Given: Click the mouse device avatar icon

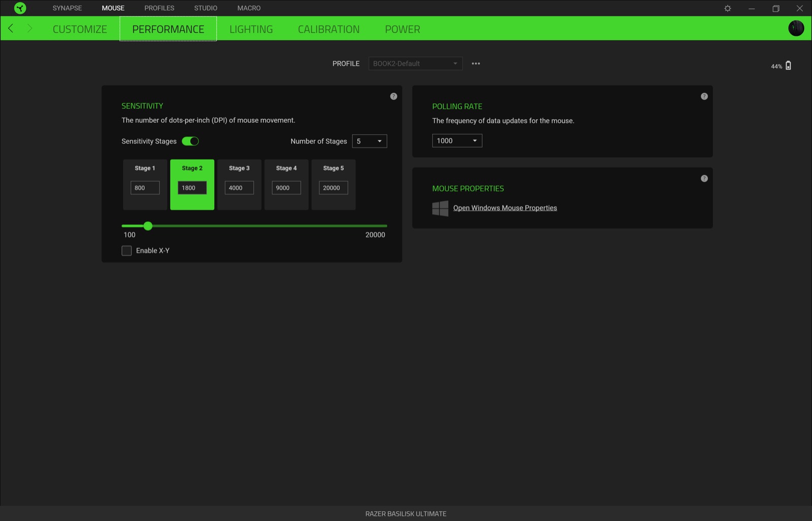Looking at the screenshot, I should [x=796, y=28].
